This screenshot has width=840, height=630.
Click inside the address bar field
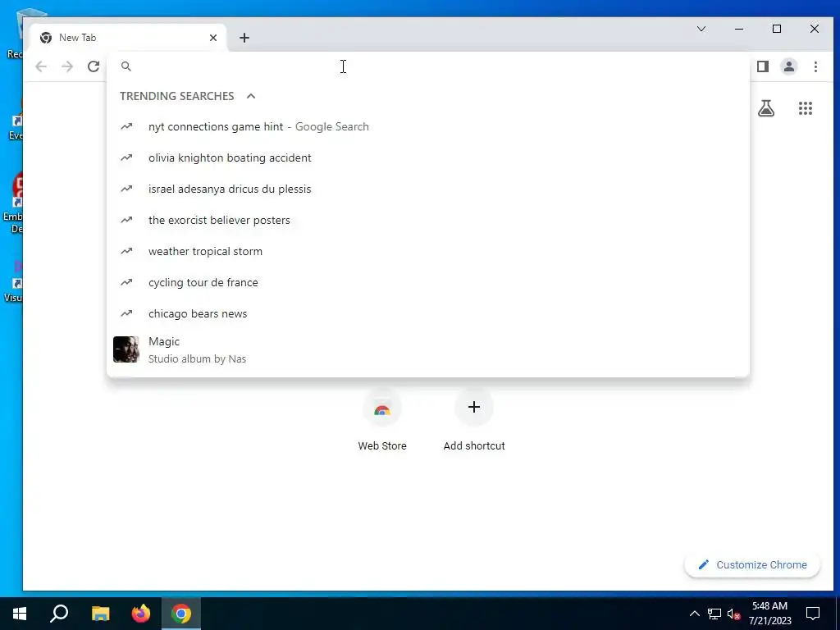click(428, 66)
